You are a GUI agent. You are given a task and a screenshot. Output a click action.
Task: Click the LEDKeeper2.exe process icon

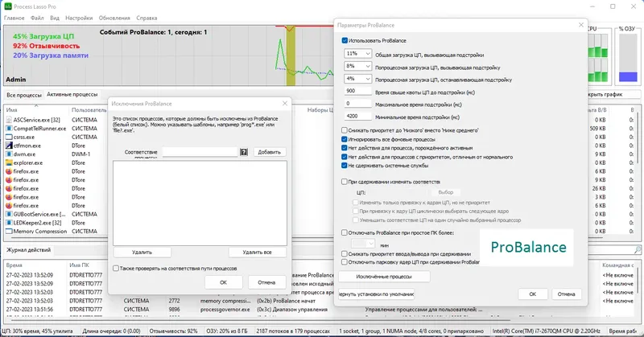(9, 223)
